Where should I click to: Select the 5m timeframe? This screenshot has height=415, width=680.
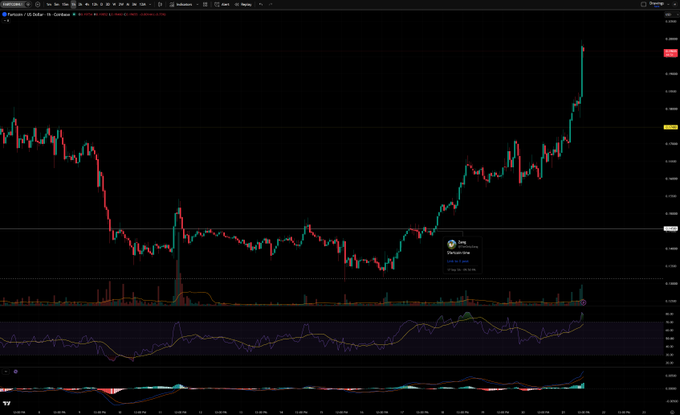coord(57,4)
